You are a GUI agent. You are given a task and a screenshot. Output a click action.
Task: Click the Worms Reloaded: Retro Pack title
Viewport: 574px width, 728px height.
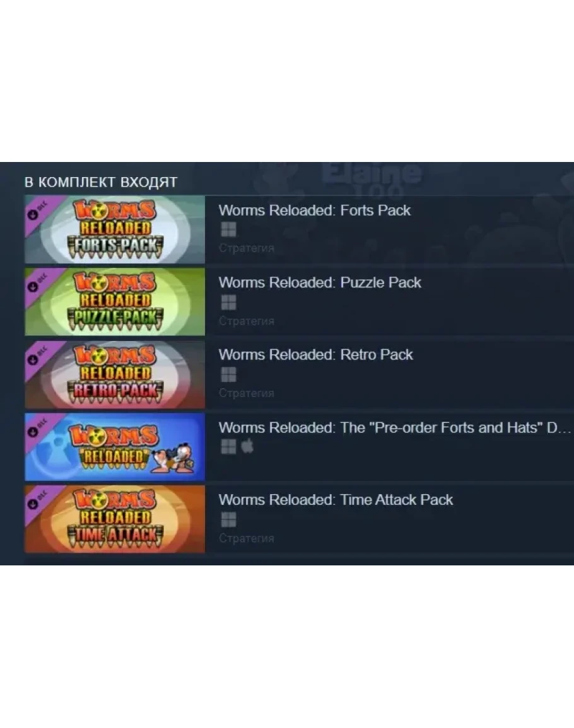click(315, 355)
